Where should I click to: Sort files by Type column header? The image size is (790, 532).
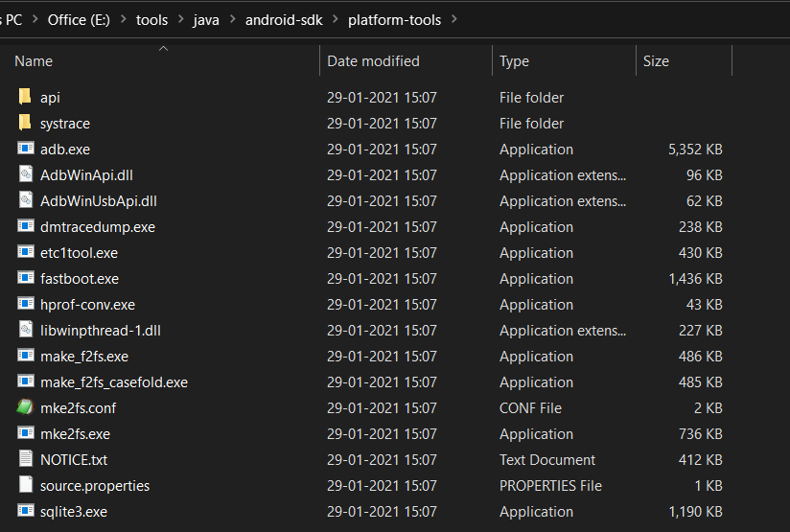(514, 61)
